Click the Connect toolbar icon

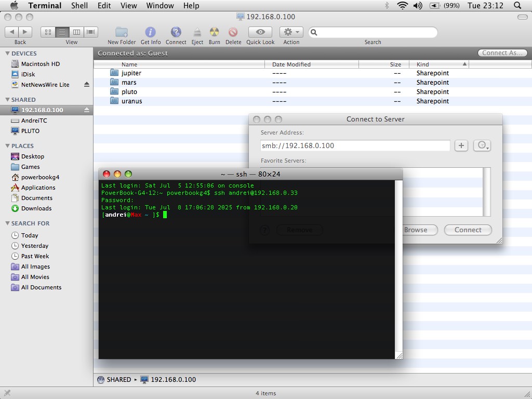[x=176, y=32]
